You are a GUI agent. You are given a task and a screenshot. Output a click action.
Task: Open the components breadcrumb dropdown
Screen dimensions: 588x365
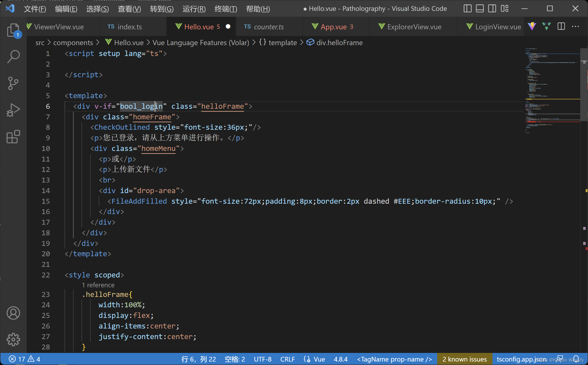click(x=73, y=42)
